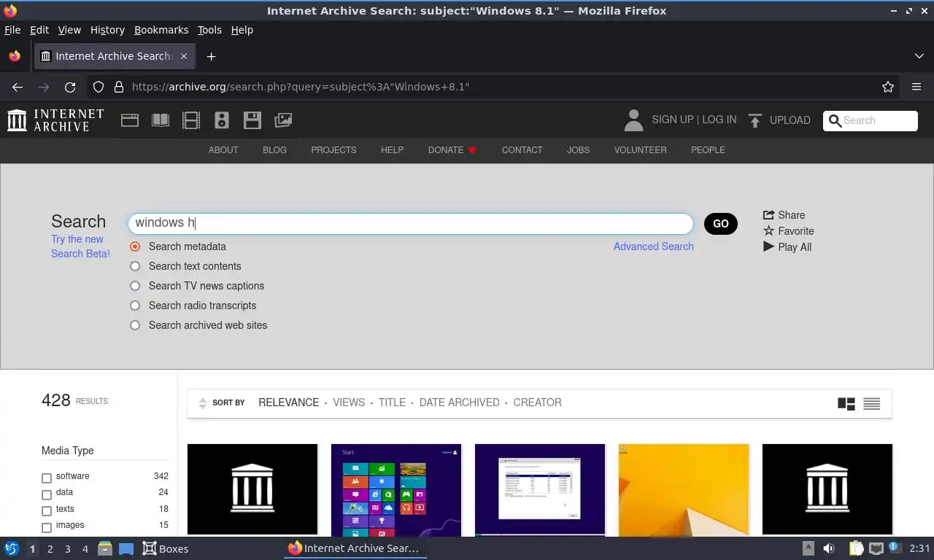
Task: Select Search text contents option
Action: pos(135,266)
